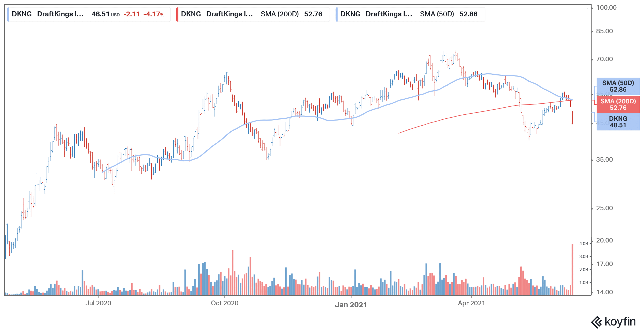
Task: Click the DKNG 48.51 price axis label
Action: [x=618, y=122]
